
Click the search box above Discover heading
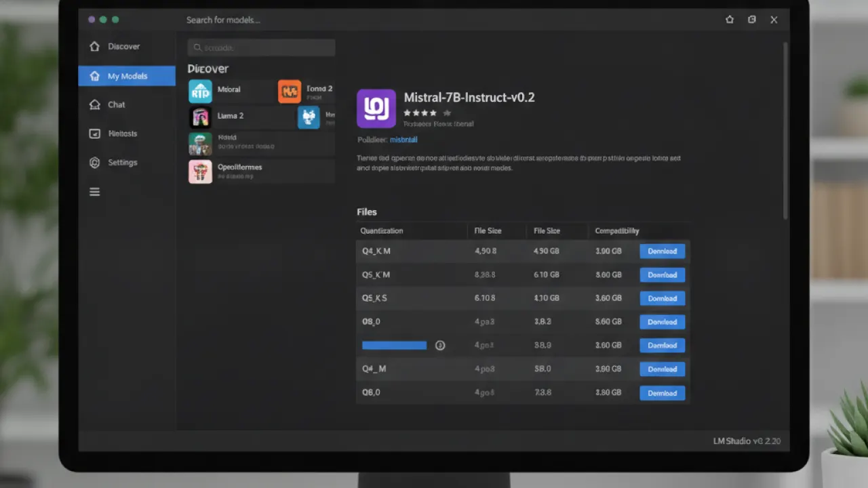click(x=261, y=47)
